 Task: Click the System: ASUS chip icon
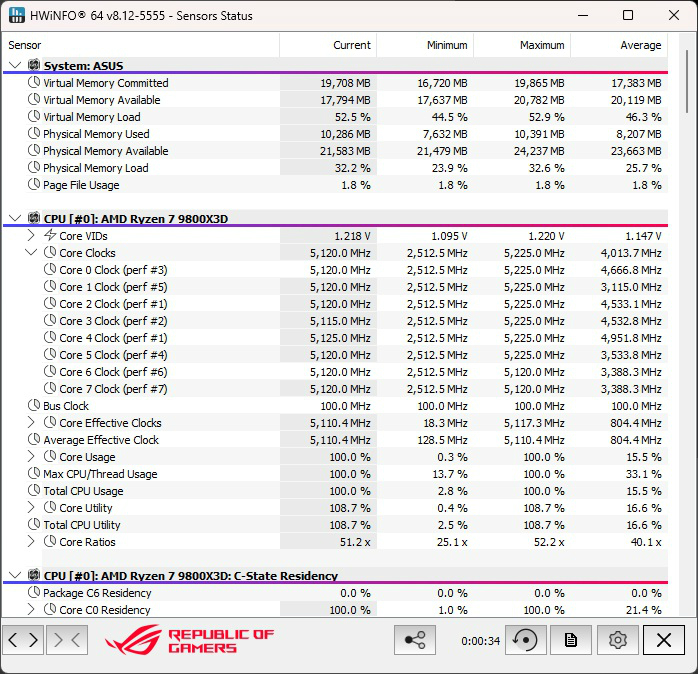[34, 65]
